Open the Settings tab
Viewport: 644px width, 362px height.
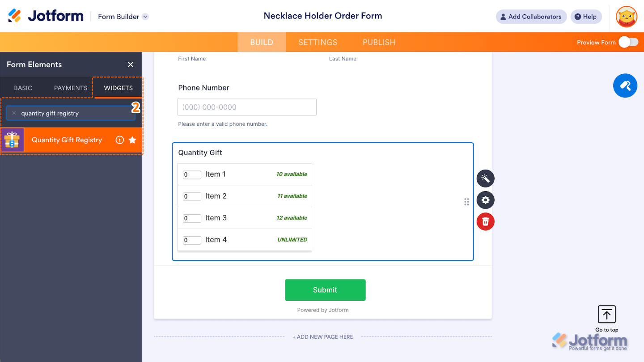(x=318, y=42)
